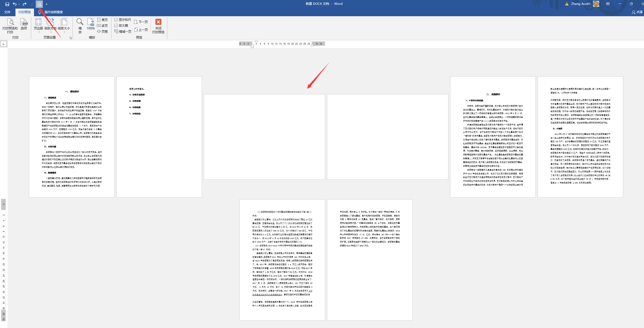644x328 pixels.
Task: Uncheck the 放大镜 magnifier checkbox
Action: coord(116,25)
